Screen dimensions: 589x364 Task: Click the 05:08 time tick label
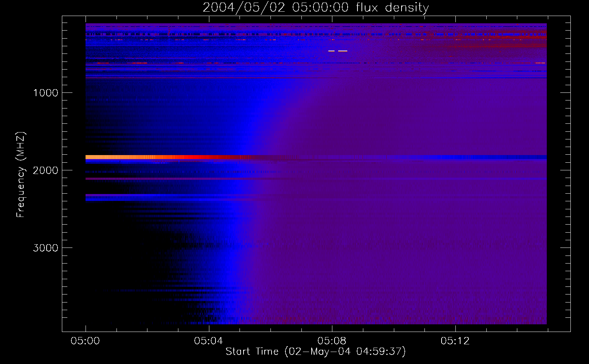(x=332, y=341)
